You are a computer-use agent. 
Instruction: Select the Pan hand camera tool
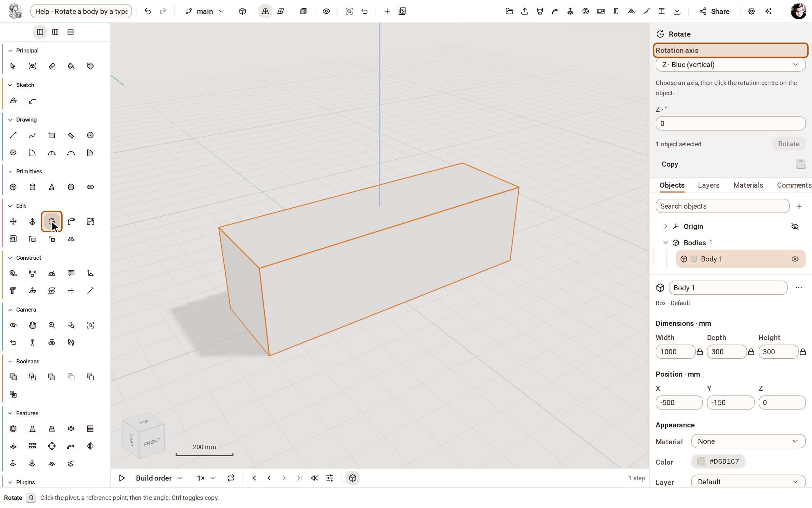tap(32, 325)
